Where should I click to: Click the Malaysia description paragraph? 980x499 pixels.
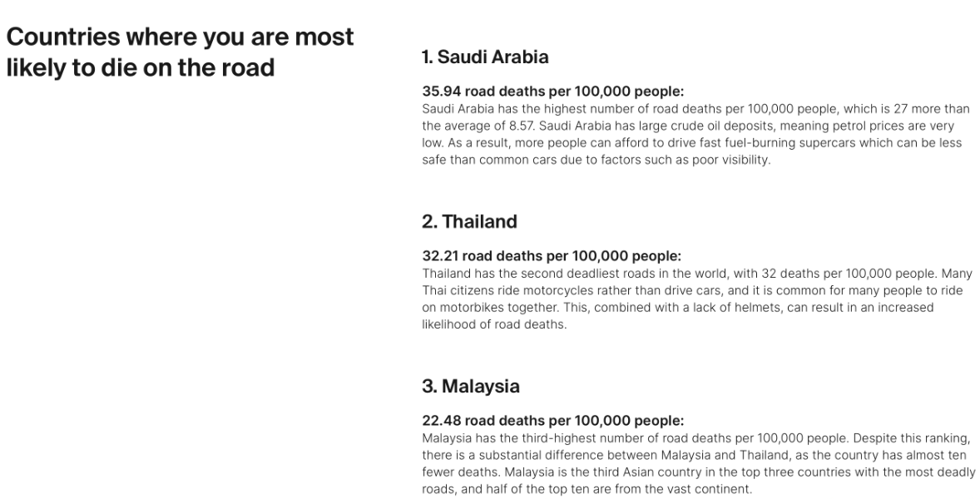point(699,464)
